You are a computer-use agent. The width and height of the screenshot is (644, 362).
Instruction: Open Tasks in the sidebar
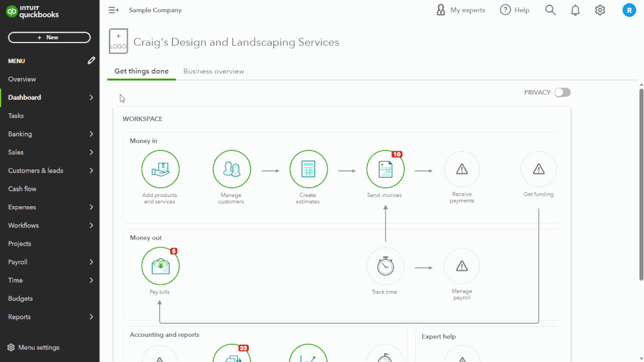15,116
